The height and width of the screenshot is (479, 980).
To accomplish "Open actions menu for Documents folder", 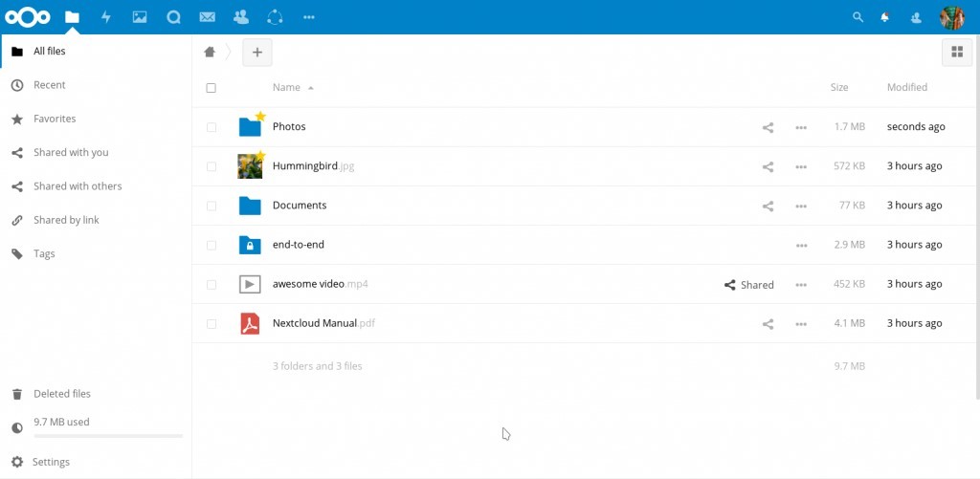I will [801, 206].
